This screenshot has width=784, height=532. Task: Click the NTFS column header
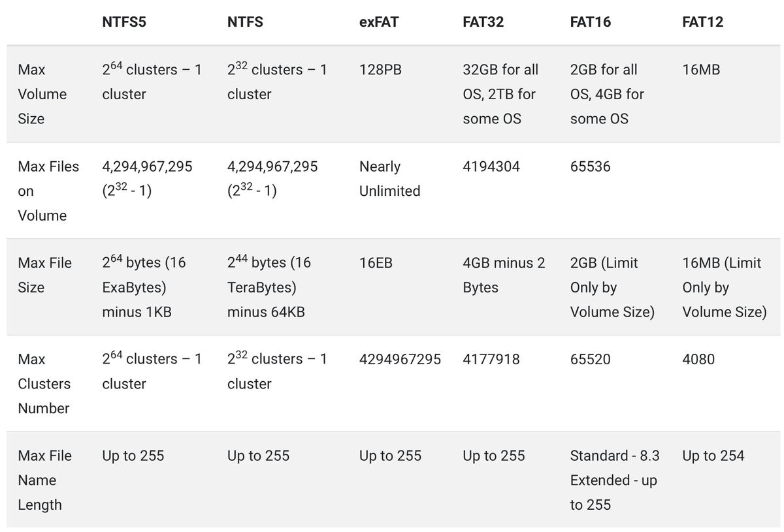click(245, 22)
